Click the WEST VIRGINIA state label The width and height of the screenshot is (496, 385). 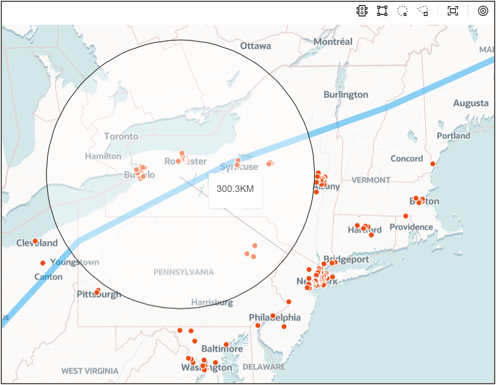click(90, 371)
